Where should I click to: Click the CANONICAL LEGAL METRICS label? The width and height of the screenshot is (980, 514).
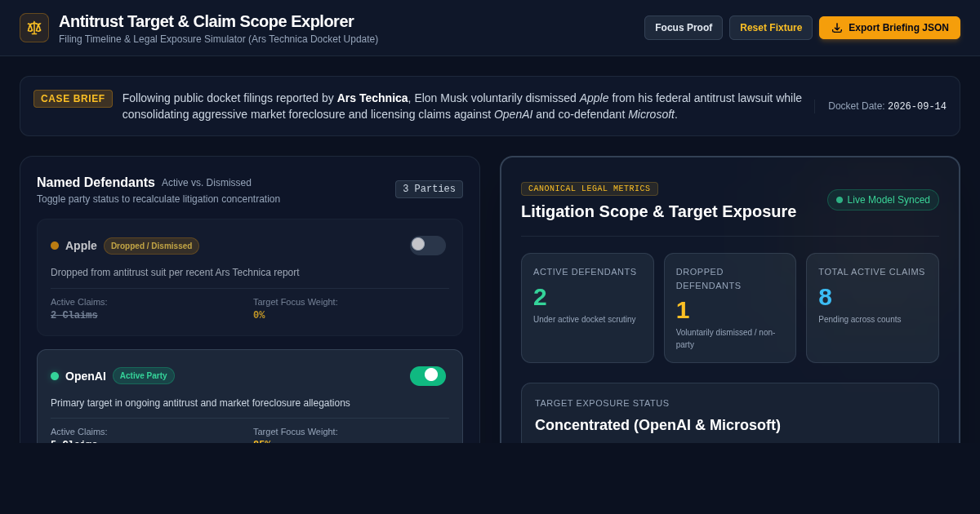[x=590, y=188]
